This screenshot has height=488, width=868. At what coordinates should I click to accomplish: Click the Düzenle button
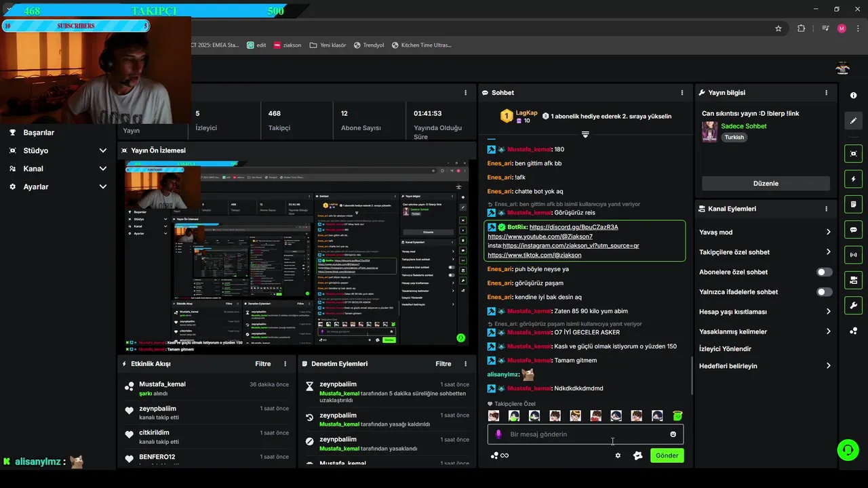coord(766,184)
